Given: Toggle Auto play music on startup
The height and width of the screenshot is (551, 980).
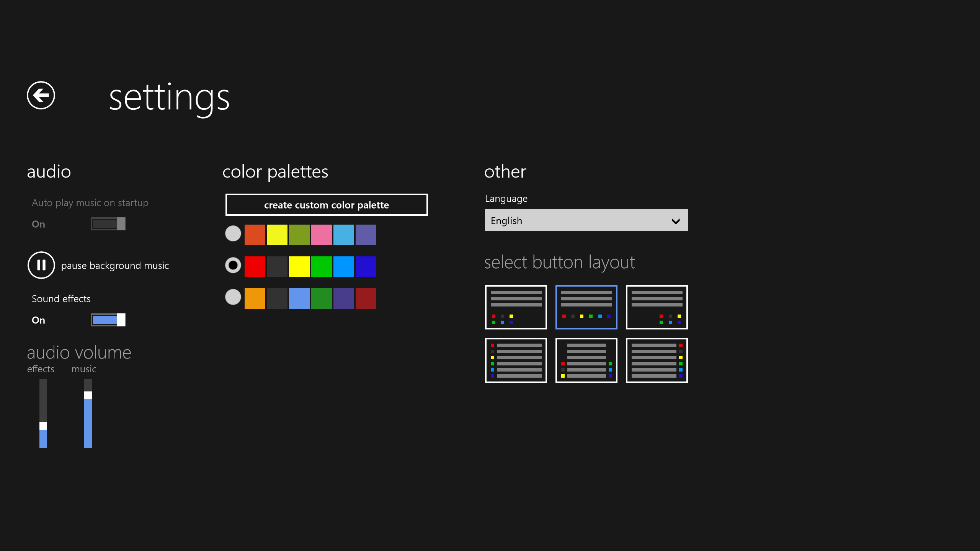Looking at the screenshot, I should [108, 224].
